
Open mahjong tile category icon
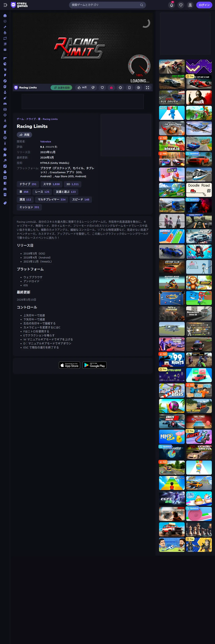(5, 195)
